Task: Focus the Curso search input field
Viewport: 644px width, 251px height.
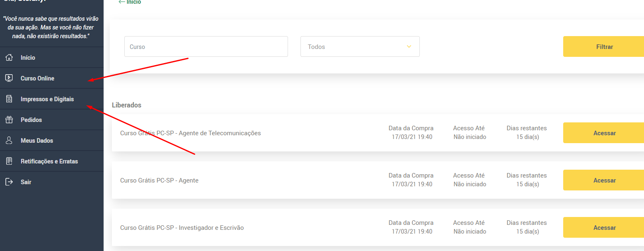Action: tap(206, 46)
